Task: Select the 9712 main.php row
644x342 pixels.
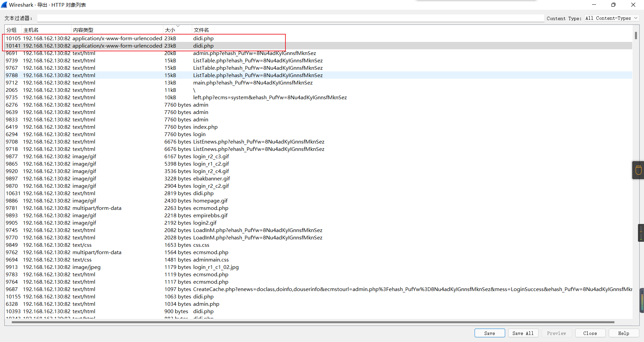Action: [318, 83]
